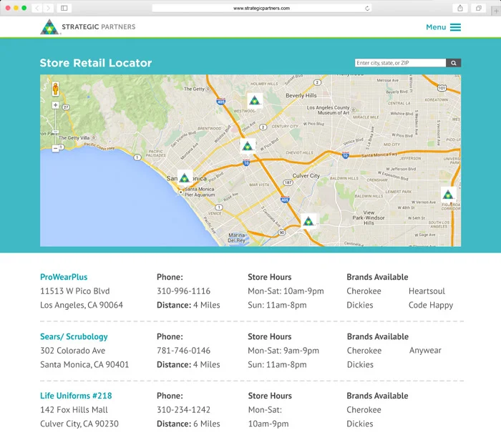Open a new tab with plus button
Screen dimensions: 501x448
point(496,11)
